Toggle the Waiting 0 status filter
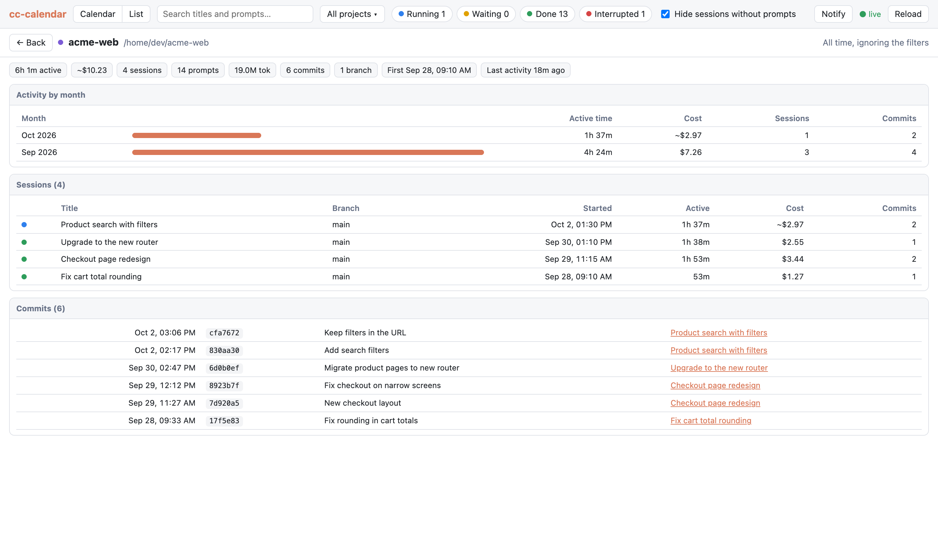This screenshot has width=938, height=560. pyautogui.click(x=486, y=14)
